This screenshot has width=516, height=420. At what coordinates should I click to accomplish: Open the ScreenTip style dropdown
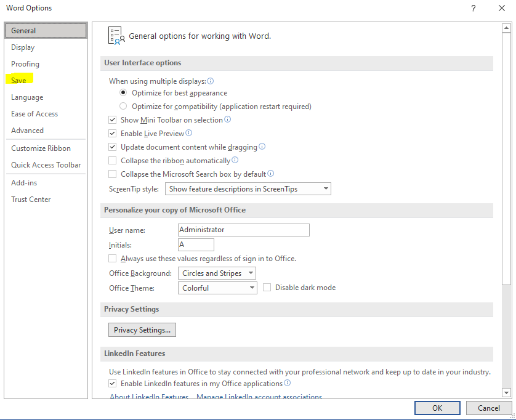point(248,189)
